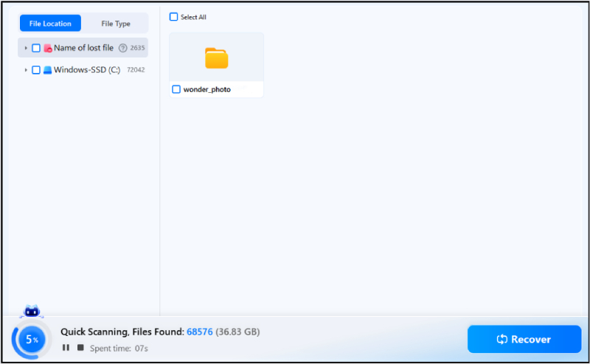Image resolution: width=590 pixels, height=364 pixels.
Task: Expand the Name of lost file node
Action: click(x=26, y=48)
